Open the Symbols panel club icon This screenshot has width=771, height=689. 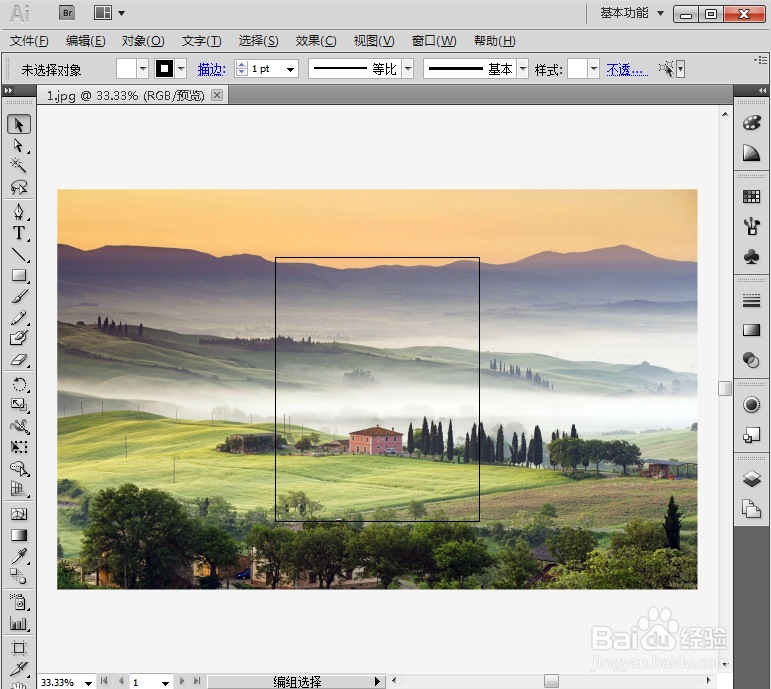(751, 256)
